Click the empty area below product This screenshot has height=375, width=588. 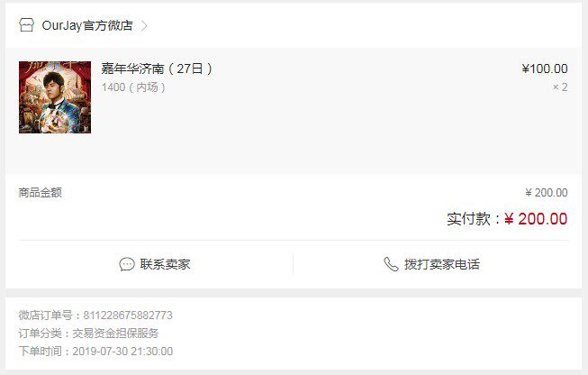[294, 154]
